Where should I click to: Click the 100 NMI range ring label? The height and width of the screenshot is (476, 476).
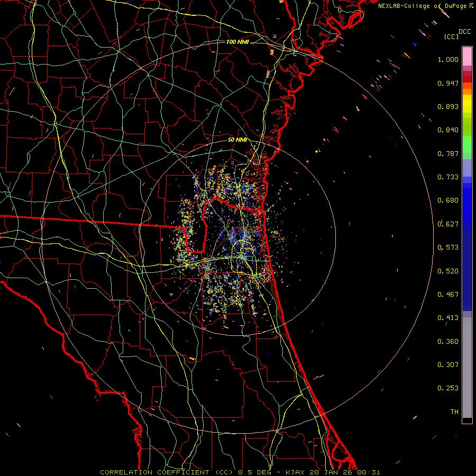click(x=237, y=42)
